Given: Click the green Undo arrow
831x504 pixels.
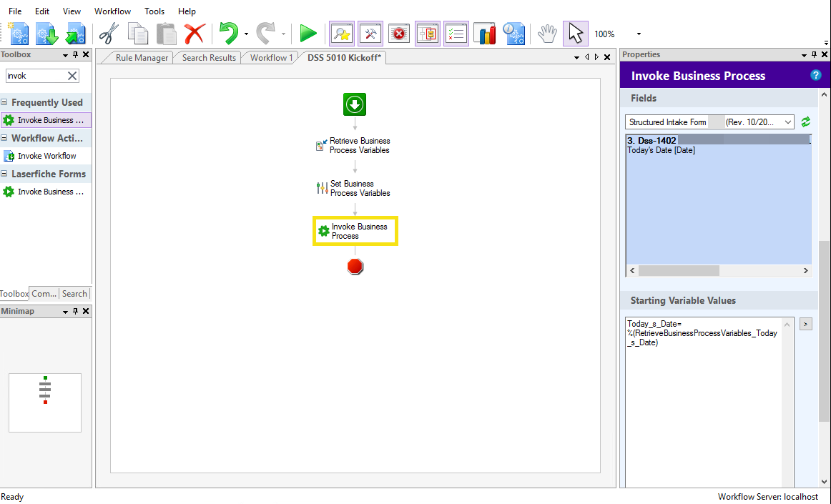Looking at the screenshot, I should (x=228, y=34).
